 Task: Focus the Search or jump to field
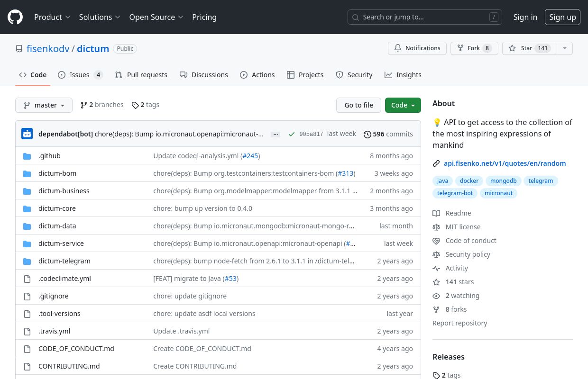(x=425, y=17)
